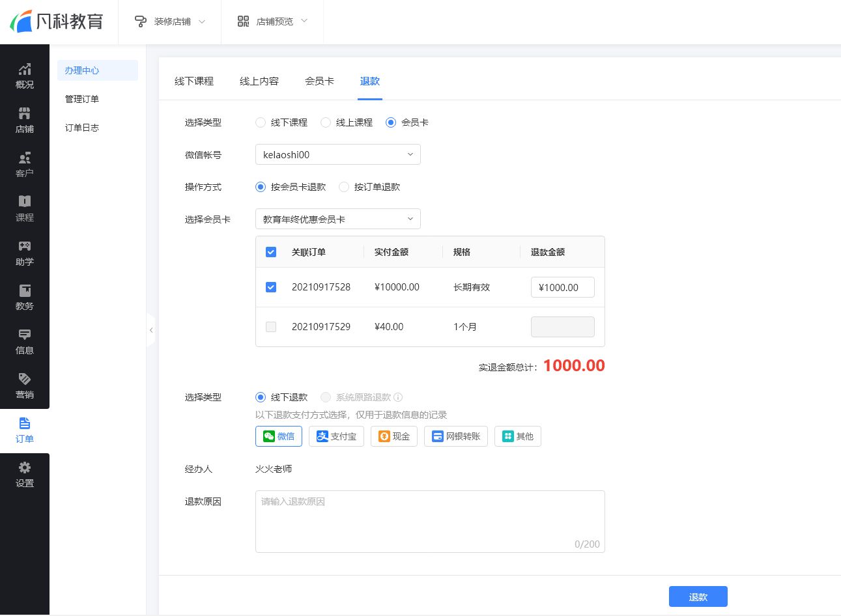Switch to the 线上内容 tab
The width and height of the screenshot is (841, 616).
click(259, 81)
